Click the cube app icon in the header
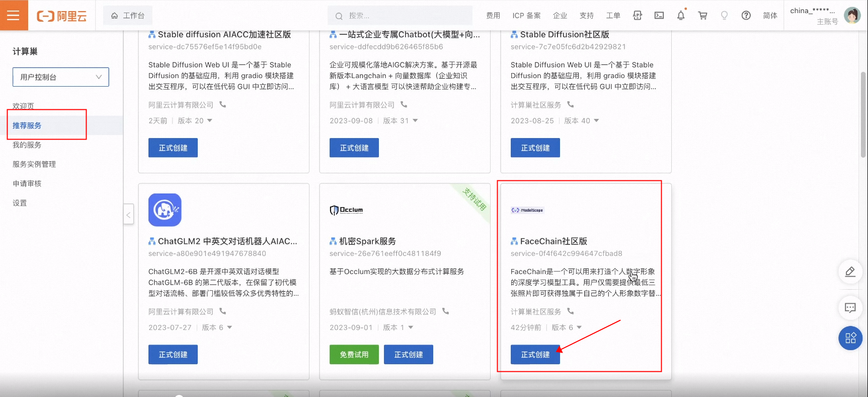The width and height of the screenshot is (868, 397). click(x=638, y=16)
